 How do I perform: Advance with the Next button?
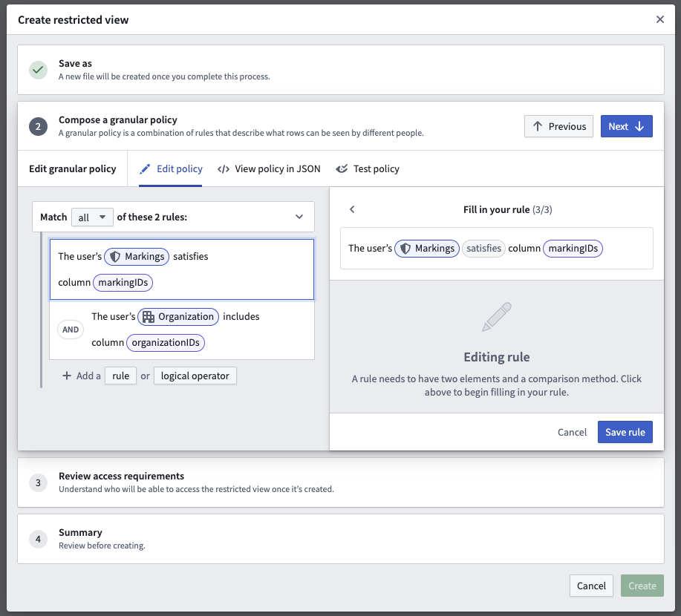tap(626, 126)
